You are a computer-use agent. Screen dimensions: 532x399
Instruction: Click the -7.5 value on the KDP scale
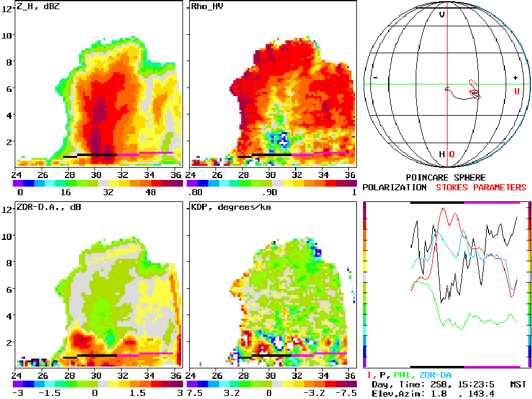(x=346, y=393)
